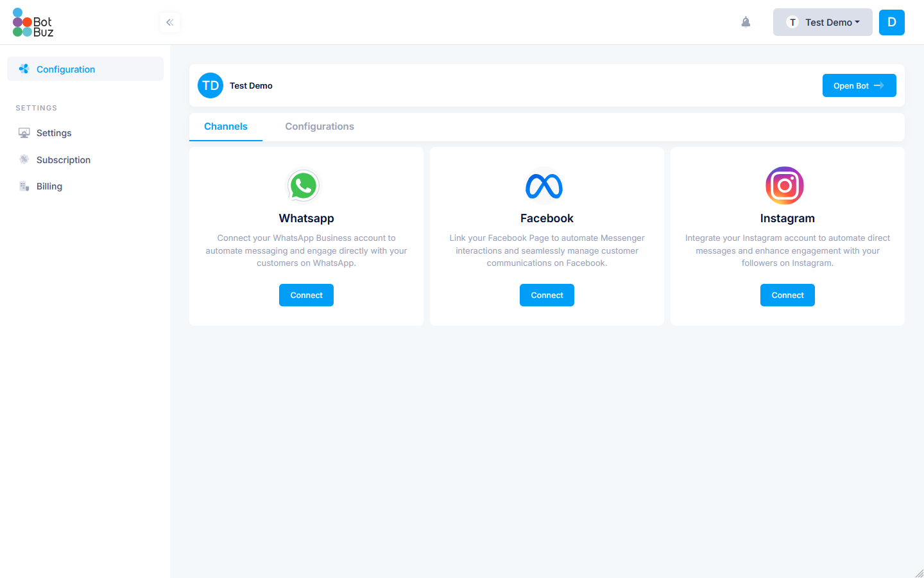Click the TD bot avatar circle
Viewport: 924px width, 578px height.
(210, 85)
